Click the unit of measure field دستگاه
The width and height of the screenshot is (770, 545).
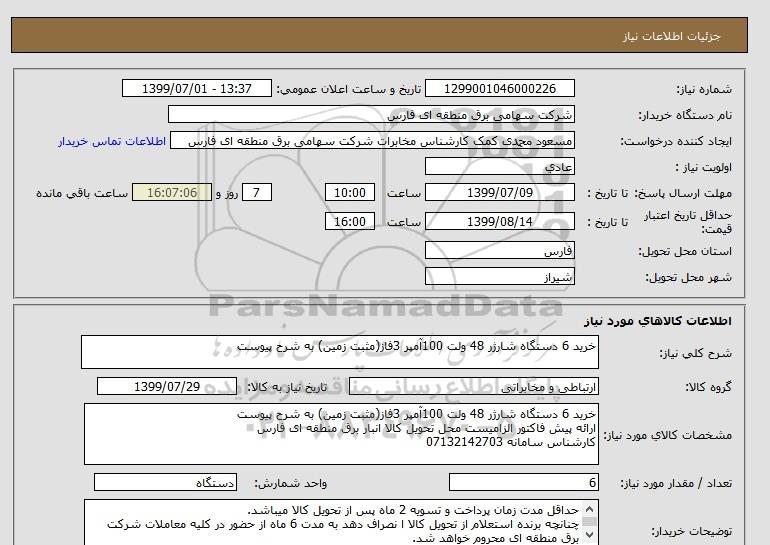click(165, 483)
